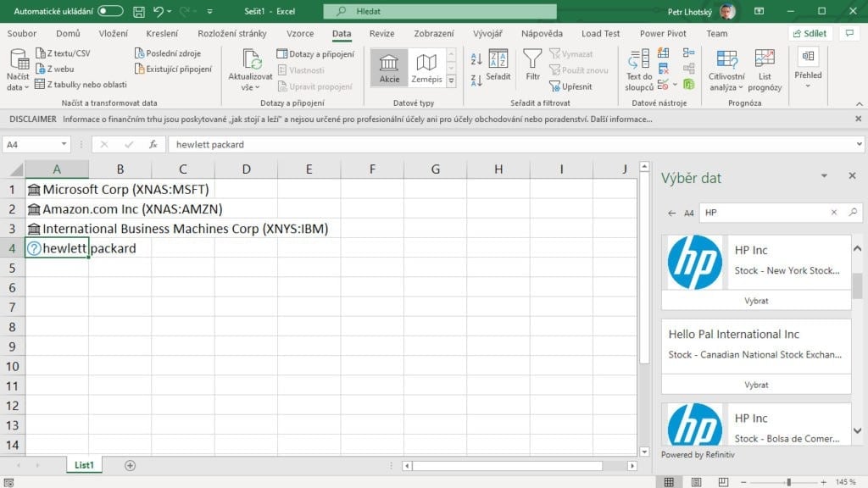Click the question mark icon in cell A4
The image size is (868, 488).
tap(34, 248)
